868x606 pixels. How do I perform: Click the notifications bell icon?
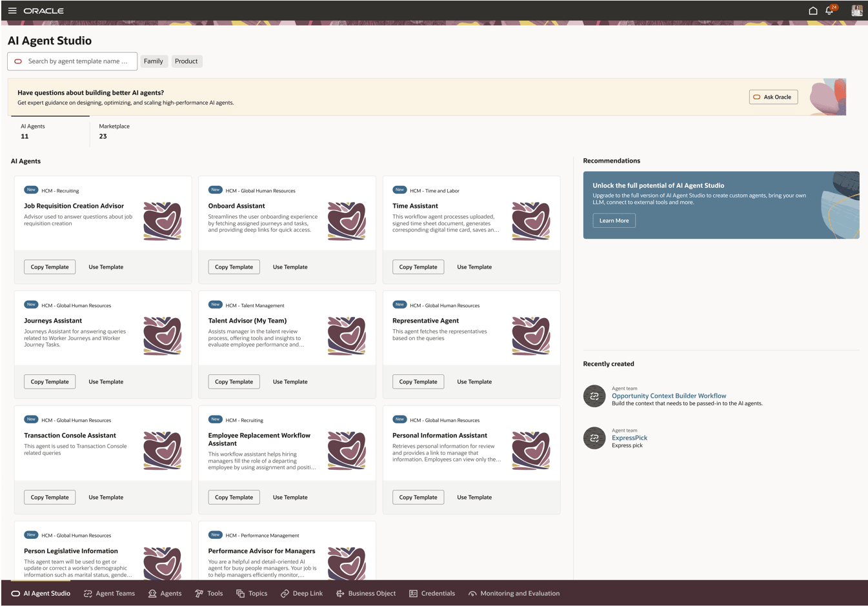[x=829, y=10]
